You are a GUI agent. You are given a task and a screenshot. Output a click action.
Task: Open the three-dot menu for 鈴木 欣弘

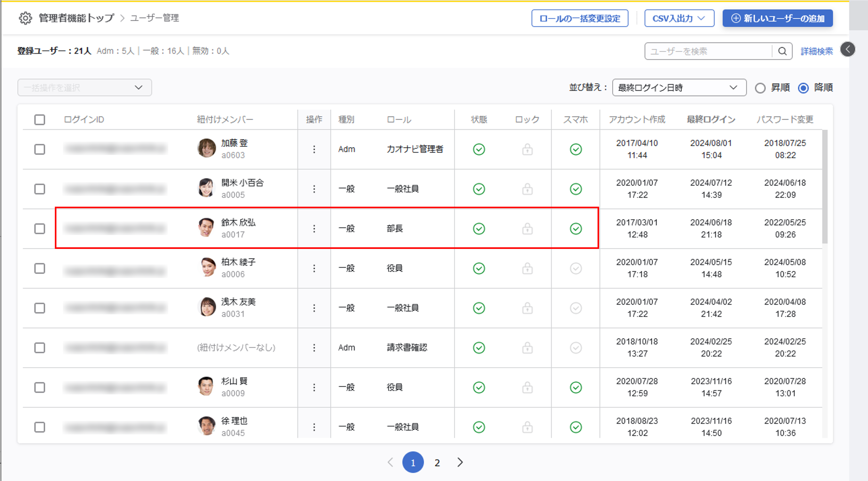pos(314,229)
